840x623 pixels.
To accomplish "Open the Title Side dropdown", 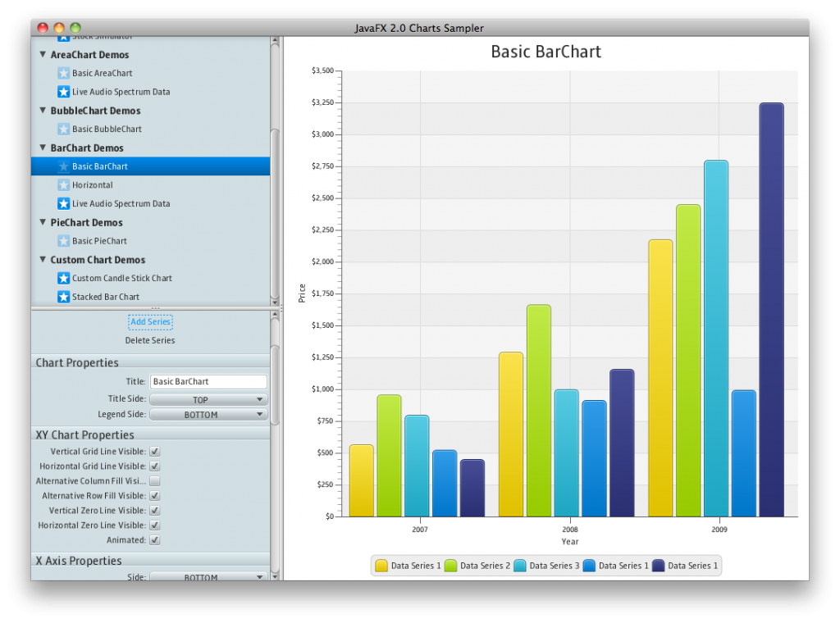I will pyautogui.click(x=208, y=398).
